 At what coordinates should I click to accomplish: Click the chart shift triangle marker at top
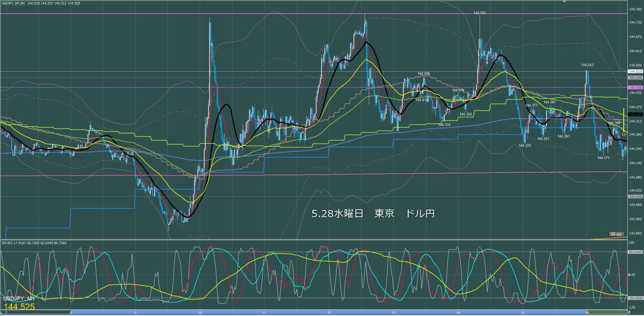pyautogui.click(x=564, y=1)
